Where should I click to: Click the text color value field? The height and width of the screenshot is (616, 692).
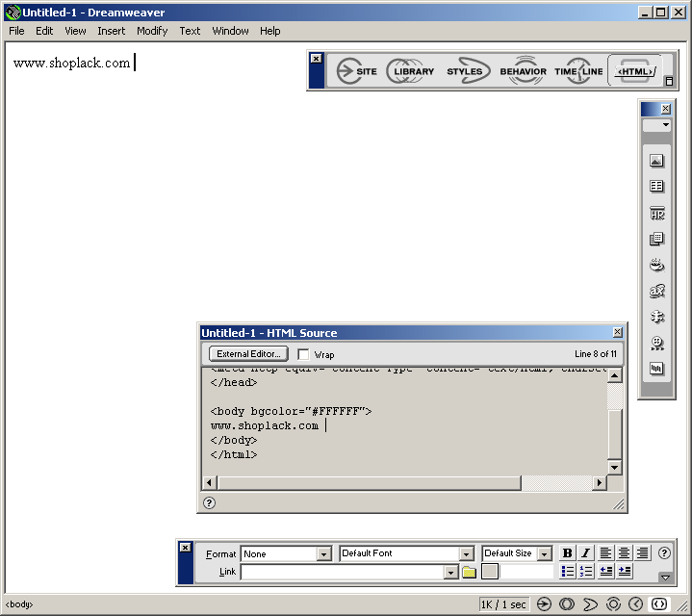pyautogui.click(x=526, y=572)
